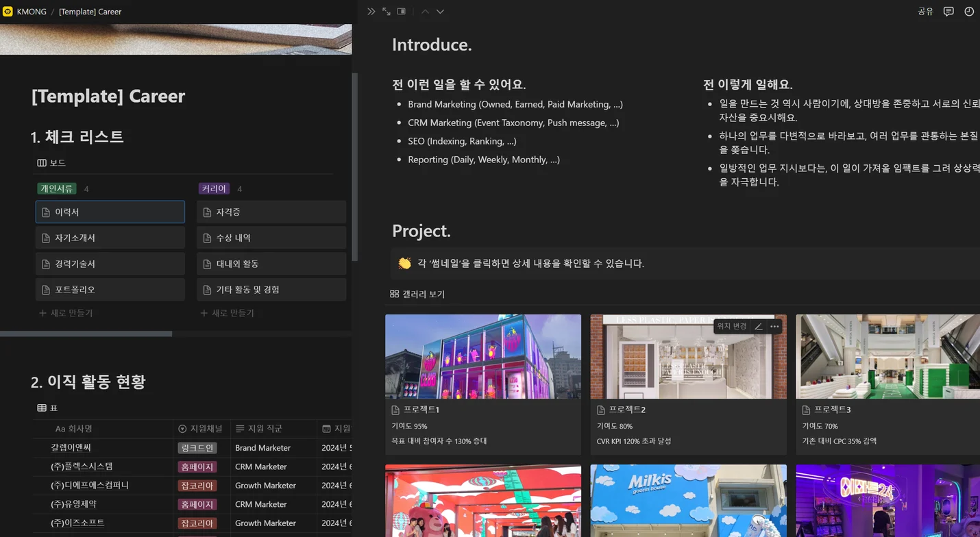The image size is (980, 537).
Task: Open the 수상 내역 card
Action: tap(271, 238)
